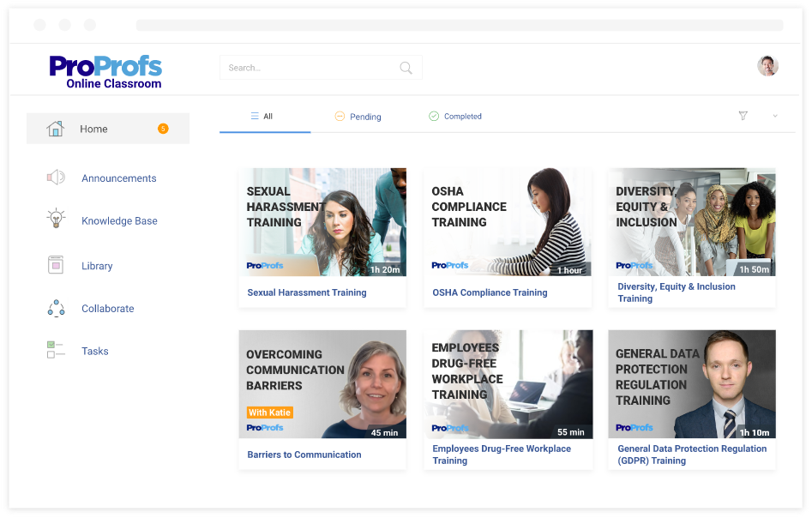
Task: Select the Knowledge Base lightbulb icon
Action: [55, 220]
